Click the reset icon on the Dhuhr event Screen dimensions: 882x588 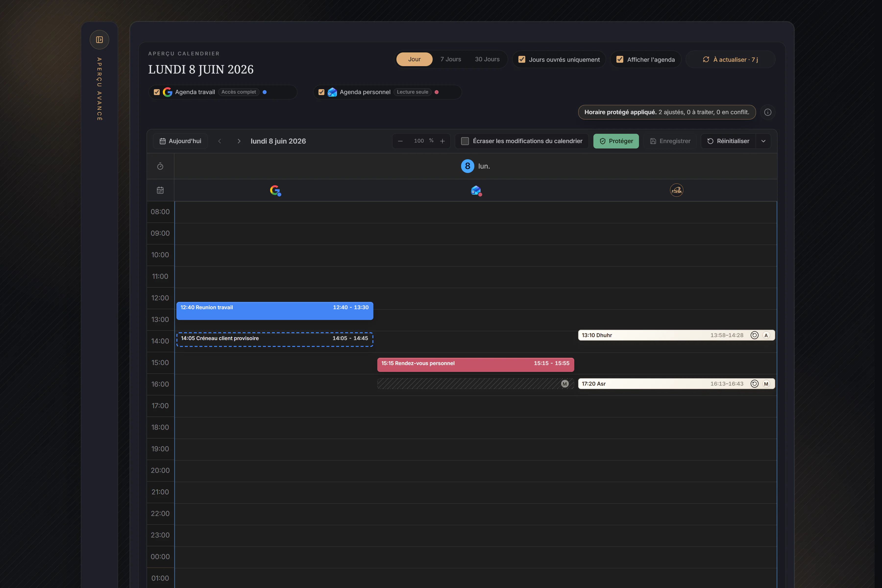coord(755,335)
